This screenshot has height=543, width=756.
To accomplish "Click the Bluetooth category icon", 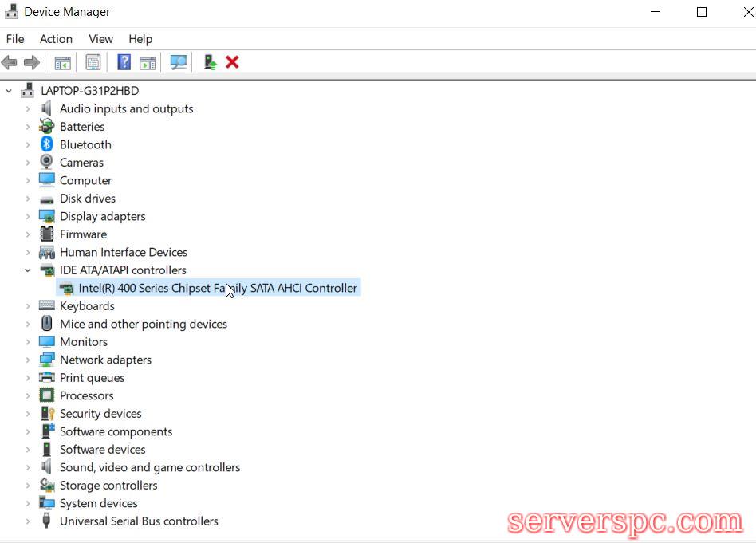I will [47, 144].
